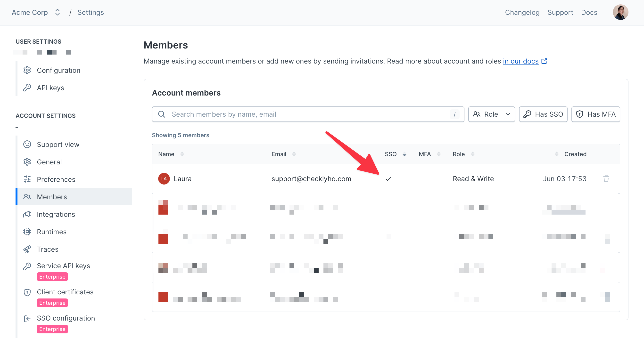Click Laura's Read & Write role

click(473, 179)
